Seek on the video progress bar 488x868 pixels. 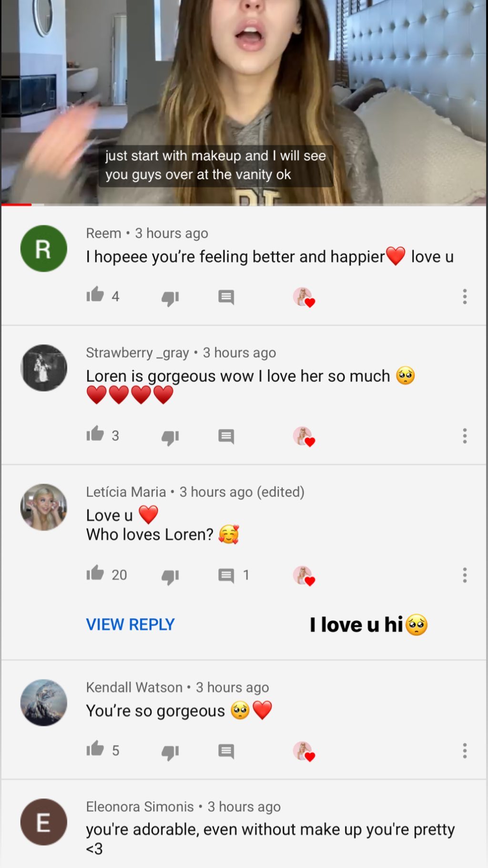(x=243, y=205)
